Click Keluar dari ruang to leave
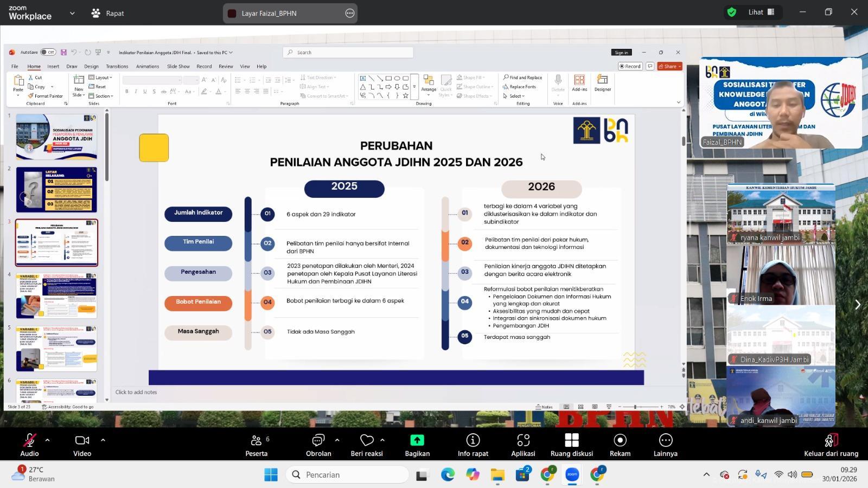The image size is (868, 488). pyautogui.click(x=831, y=445)
